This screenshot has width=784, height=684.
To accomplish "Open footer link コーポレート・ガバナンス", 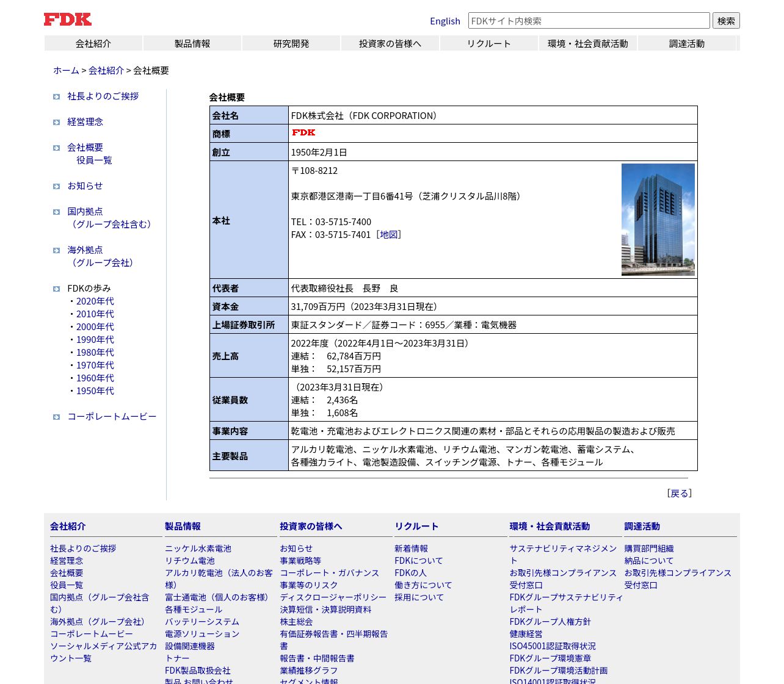I will click(x=330, y=574).
